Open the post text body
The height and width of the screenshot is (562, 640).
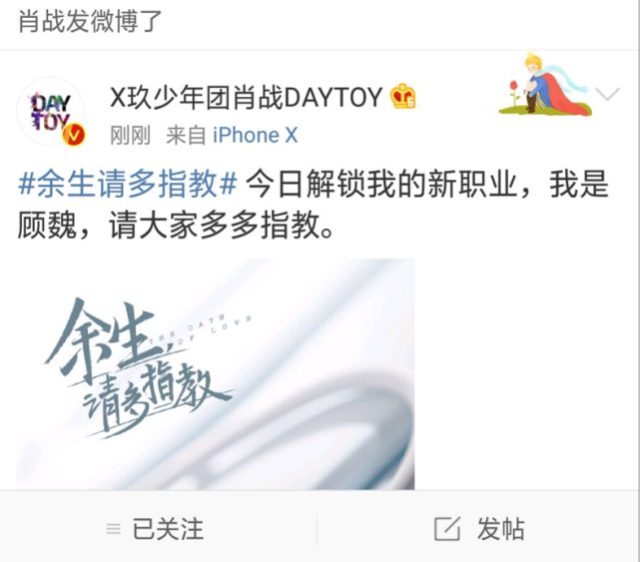pyautogui.click(x=313, y=204)
